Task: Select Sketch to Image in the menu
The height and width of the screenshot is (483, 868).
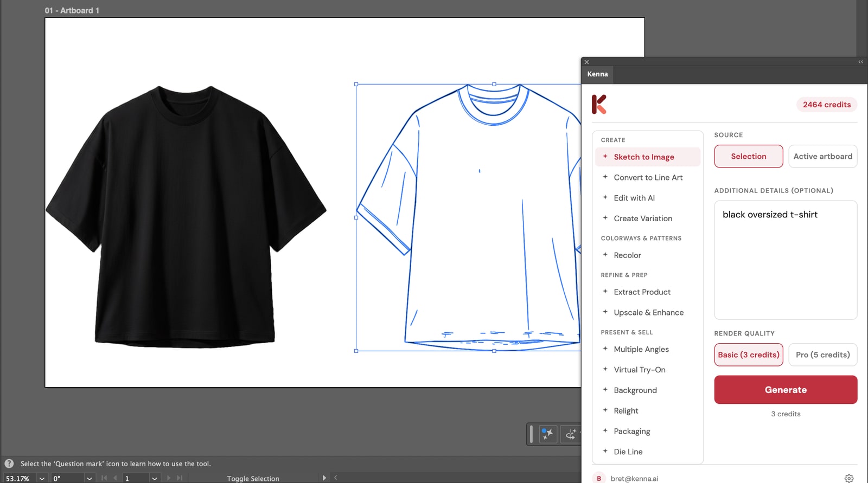Action: pos(648,157)
